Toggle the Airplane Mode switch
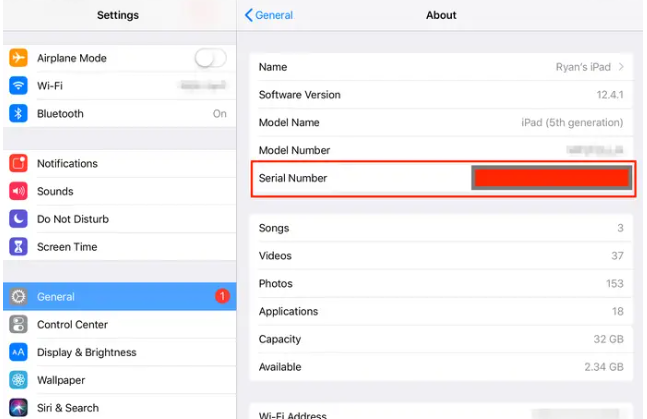The height and width of the screenshot is (419, 647). 210,58
